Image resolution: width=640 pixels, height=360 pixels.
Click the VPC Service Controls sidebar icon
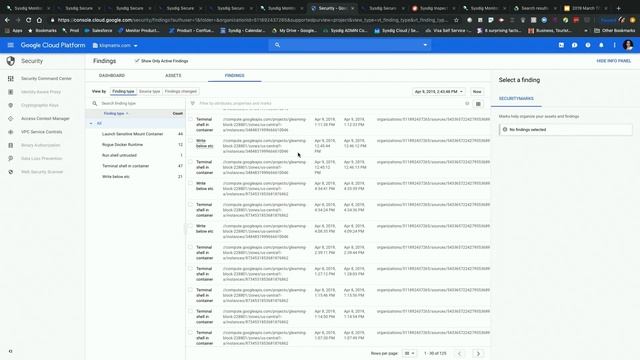(x=11, y=132)
